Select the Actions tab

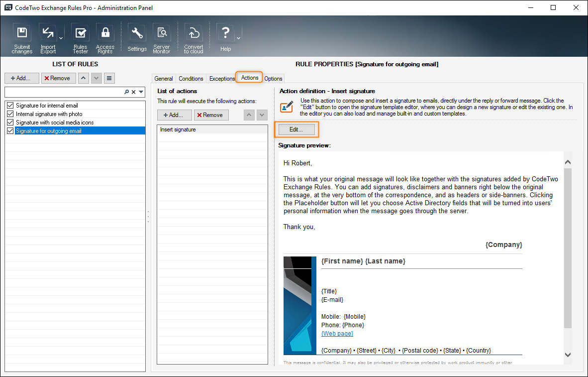click(x=250, y=77)
